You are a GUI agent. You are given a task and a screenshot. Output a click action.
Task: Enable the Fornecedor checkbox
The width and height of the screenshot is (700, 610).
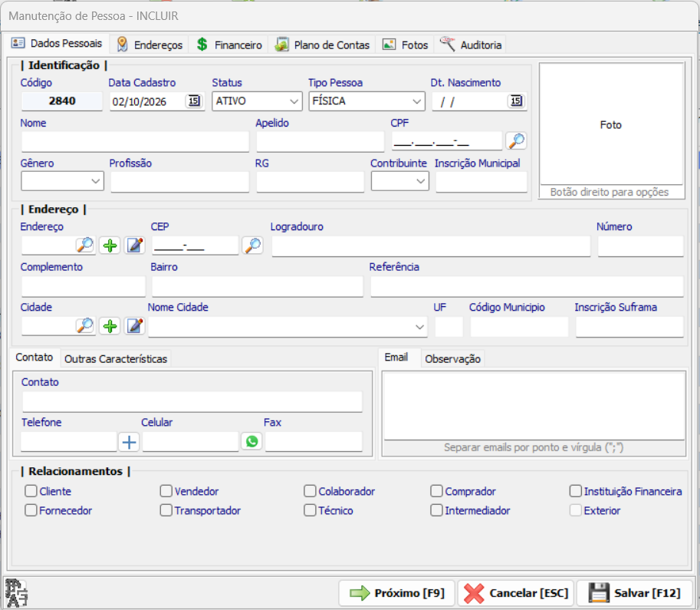[x=31, y=510]
